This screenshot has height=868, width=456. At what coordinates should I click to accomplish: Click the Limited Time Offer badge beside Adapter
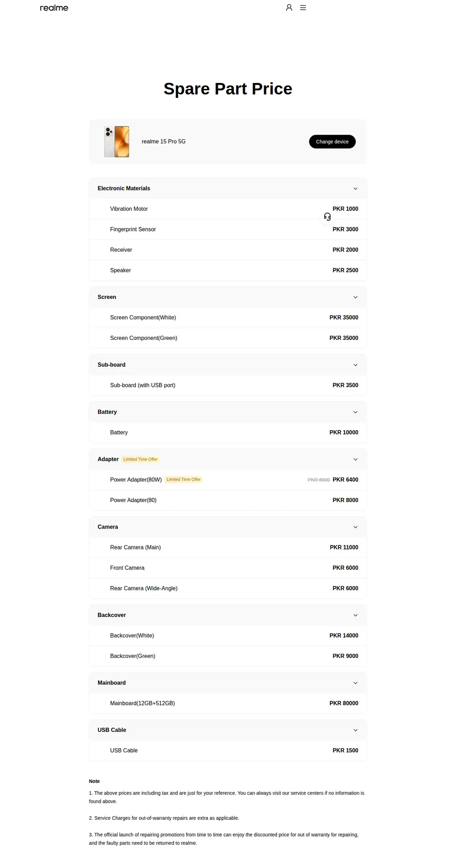click(140, 459)
